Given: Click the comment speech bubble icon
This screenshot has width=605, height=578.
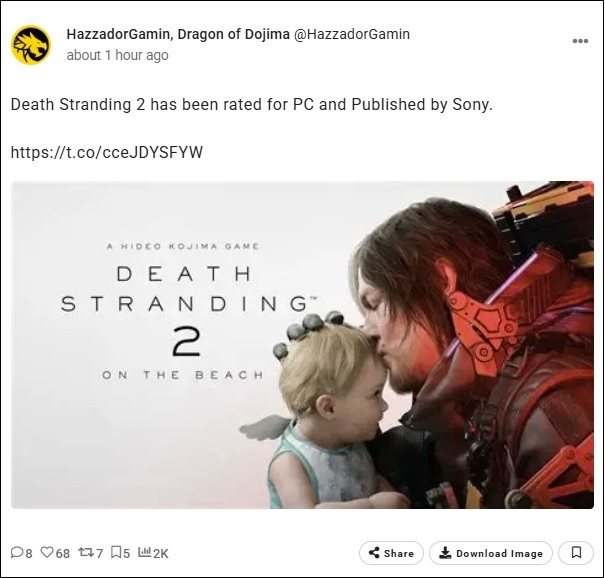Looking at the screenshot, I should pyautogui.click(x=17, y=553).
